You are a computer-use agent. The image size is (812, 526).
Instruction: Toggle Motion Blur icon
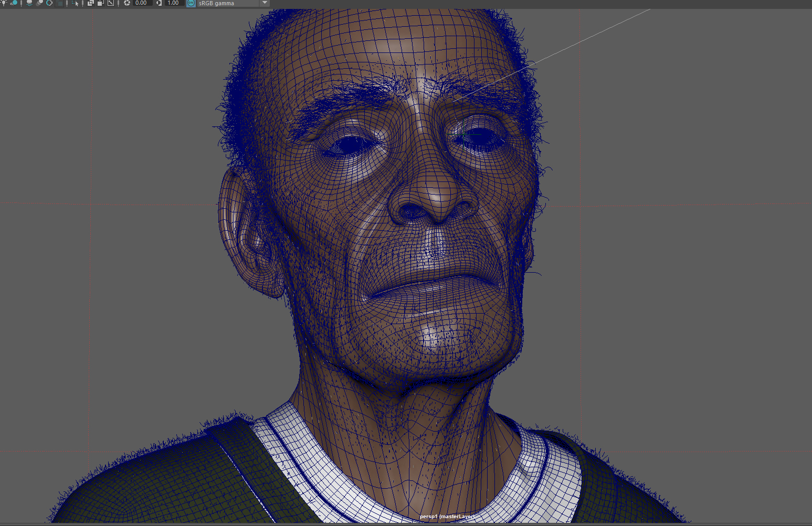(39, 3)
